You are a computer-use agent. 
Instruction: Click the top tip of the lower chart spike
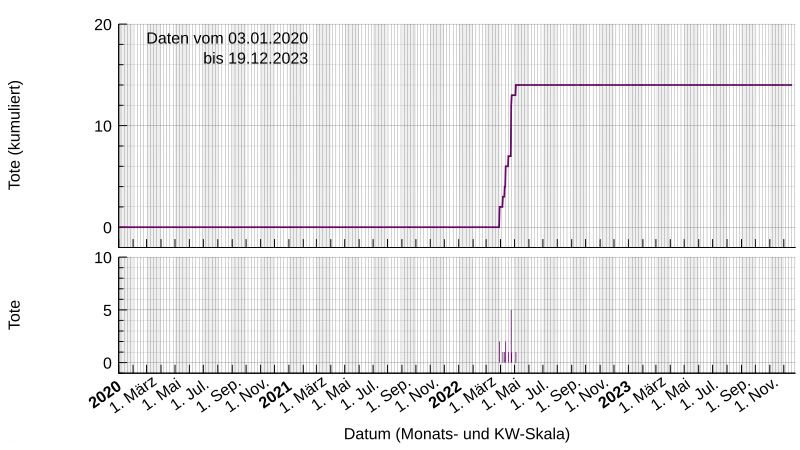(510, 312)
